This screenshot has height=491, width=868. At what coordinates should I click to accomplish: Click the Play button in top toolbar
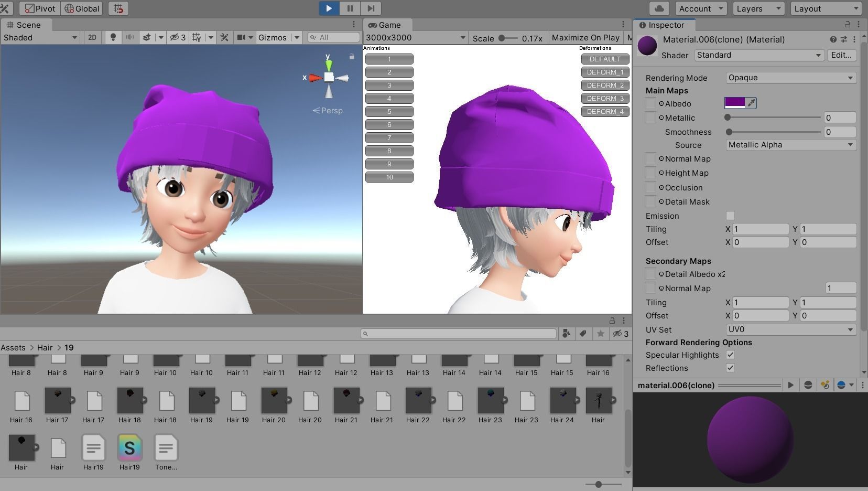coord(329,8)
